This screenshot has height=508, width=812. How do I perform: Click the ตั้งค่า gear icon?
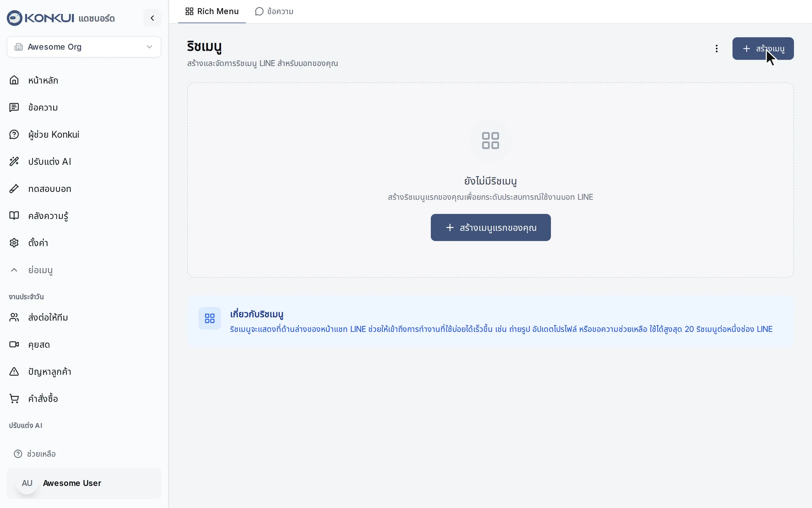[14, 243]
